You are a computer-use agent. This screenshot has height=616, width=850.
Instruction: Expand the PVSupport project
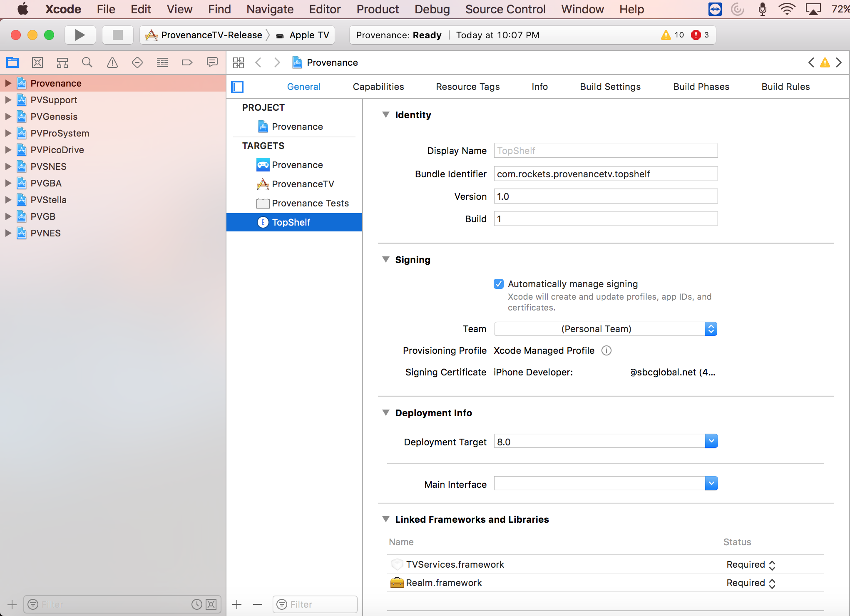click(8, 100)
